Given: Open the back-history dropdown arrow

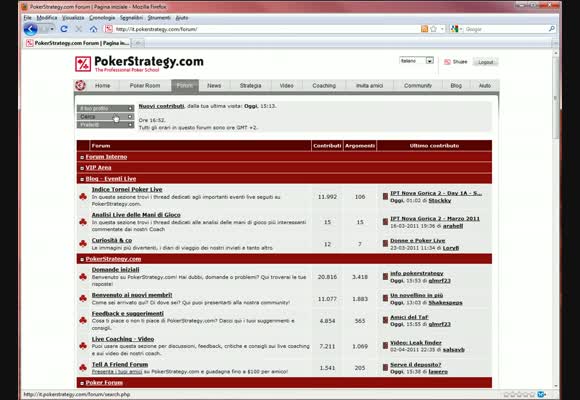Looking at the screenshot, I should click(52, 29).
